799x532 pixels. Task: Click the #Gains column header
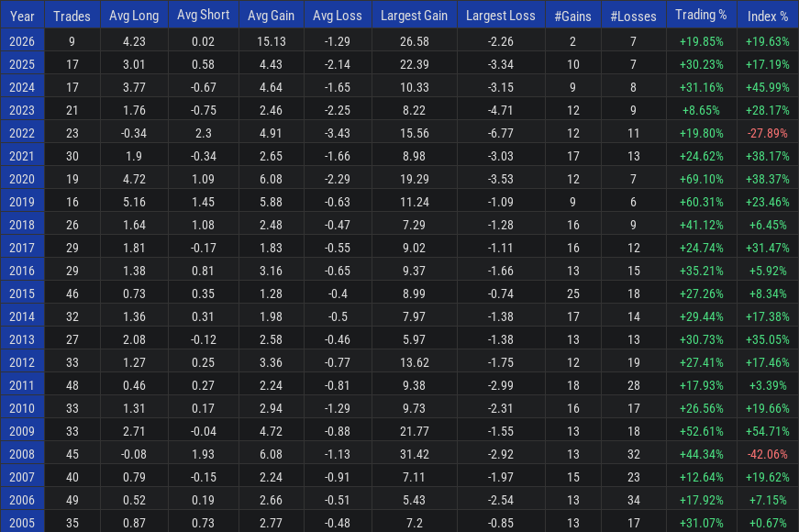[x=572, y=16]
